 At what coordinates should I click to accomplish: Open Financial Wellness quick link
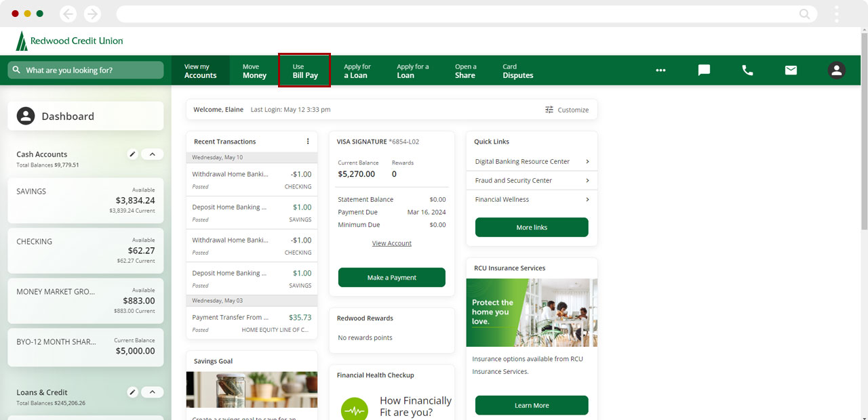click(532, 199)
